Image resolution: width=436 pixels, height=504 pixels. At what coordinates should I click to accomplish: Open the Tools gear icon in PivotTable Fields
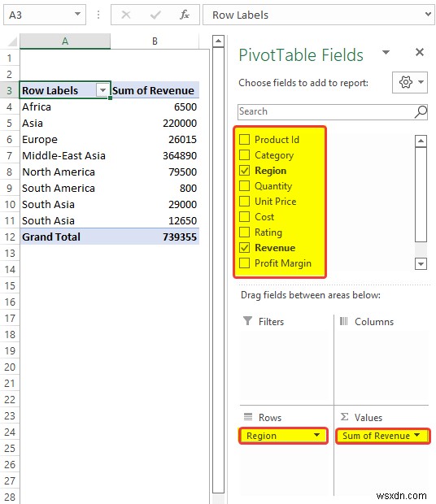pyautogui.click(x=410, y=82)
